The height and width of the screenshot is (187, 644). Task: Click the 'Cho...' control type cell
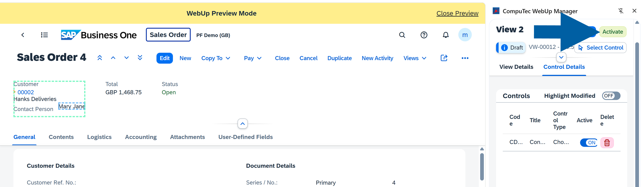[x=561, y=142]
